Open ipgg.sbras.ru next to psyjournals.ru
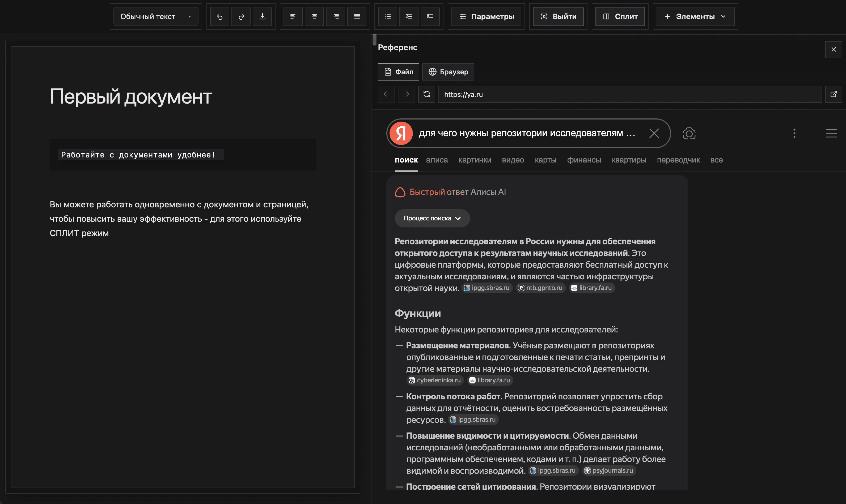 pos(553,470)
